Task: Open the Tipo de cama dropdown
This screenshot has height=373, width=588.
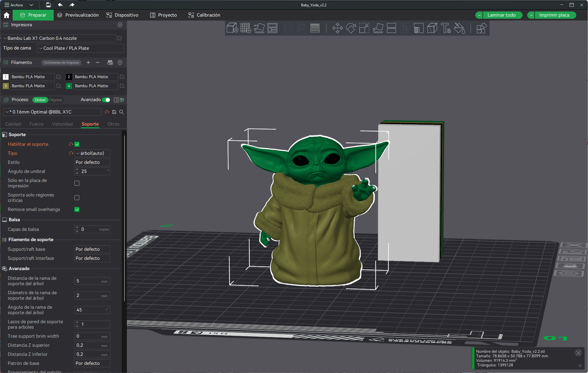Action: (x=80, y=48)
